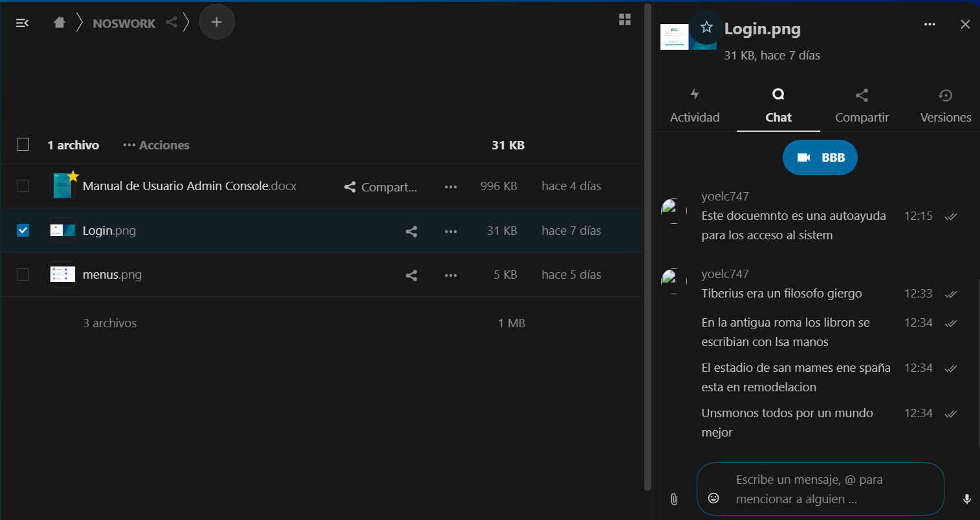Viewport: 980px width, 520px height.
Task: Click read checkmark on antigua roma message
Action: (x=950, y=323)
